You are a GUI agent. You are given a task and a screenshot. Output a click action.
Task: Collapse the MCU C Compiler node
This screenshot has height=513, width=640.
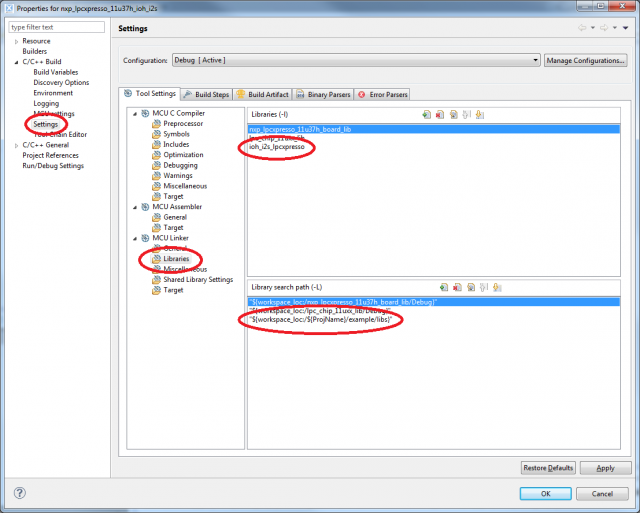click(x=135, y=113)
